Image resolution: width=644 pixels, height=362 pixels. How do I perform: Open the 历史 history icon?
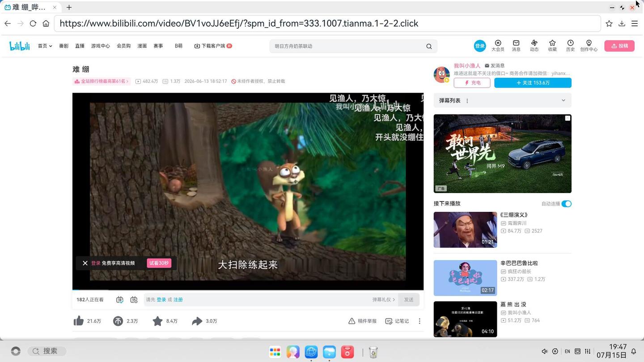click(x=570, y=46)
